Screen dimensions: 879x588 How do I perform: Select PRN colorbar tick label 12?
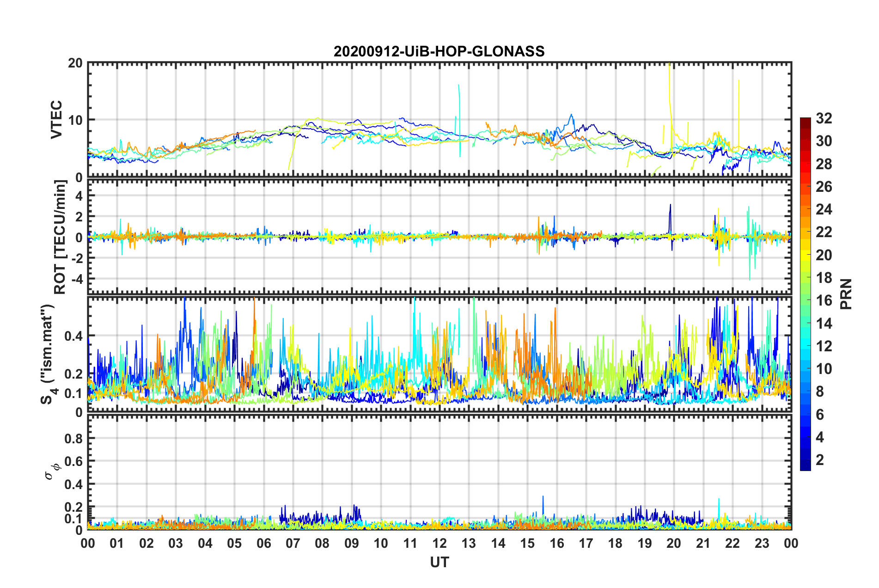click(x=824, y=346)
